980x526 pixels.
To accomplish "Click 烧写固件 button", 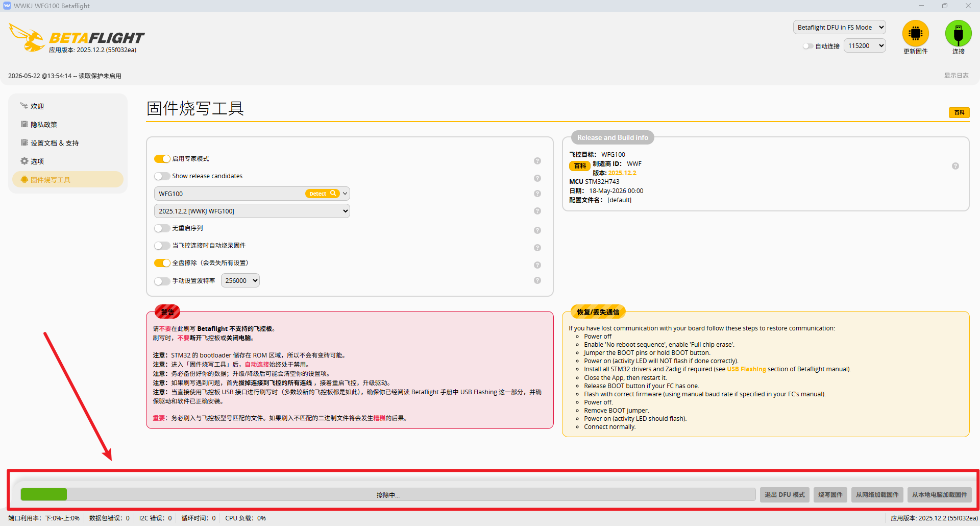I will (x=830, y=494).
